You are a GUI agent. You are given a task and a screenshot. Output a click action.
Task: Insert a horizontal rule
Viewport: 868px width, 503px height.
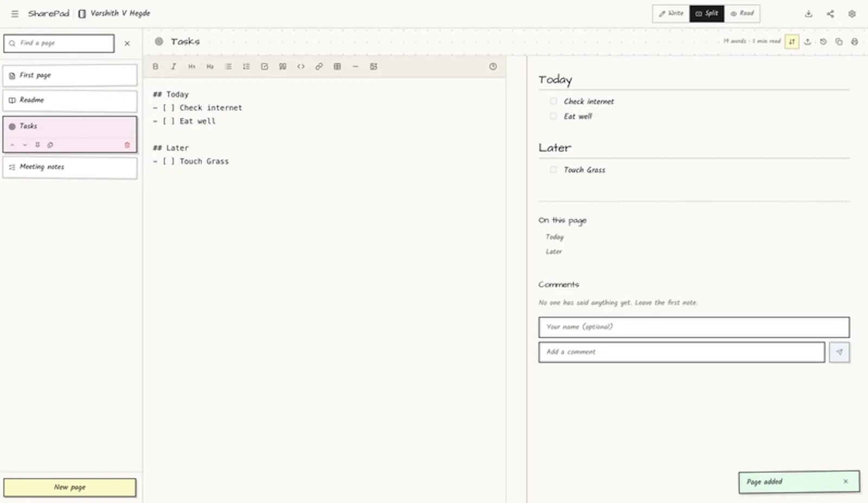pos(355,67)
